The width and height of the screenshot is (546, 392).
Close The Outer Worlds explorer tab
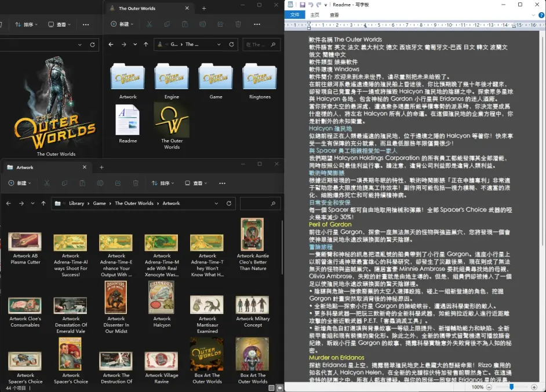pos(187,8)
